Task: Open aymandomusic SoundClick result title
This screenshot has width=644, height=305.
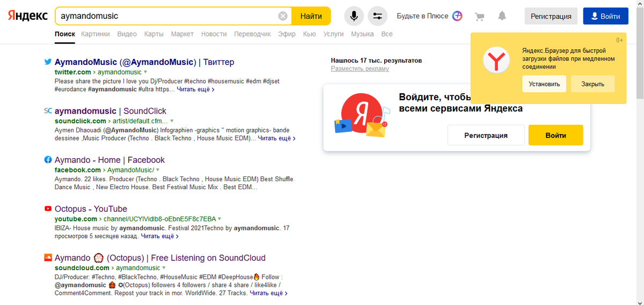Action: click(111, 111)
